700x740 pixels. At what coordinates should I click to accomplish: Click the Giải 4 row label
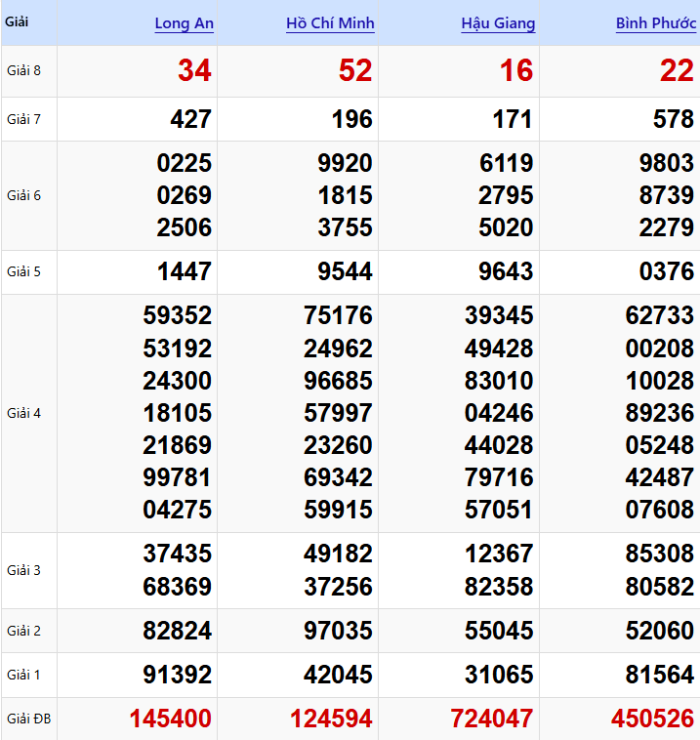tap(23, 413)
